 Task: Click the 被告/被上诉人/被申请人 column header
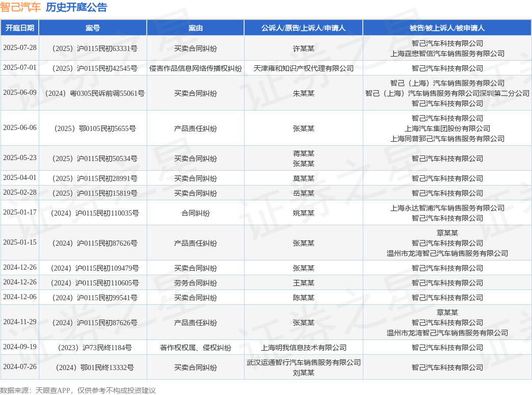447,28
